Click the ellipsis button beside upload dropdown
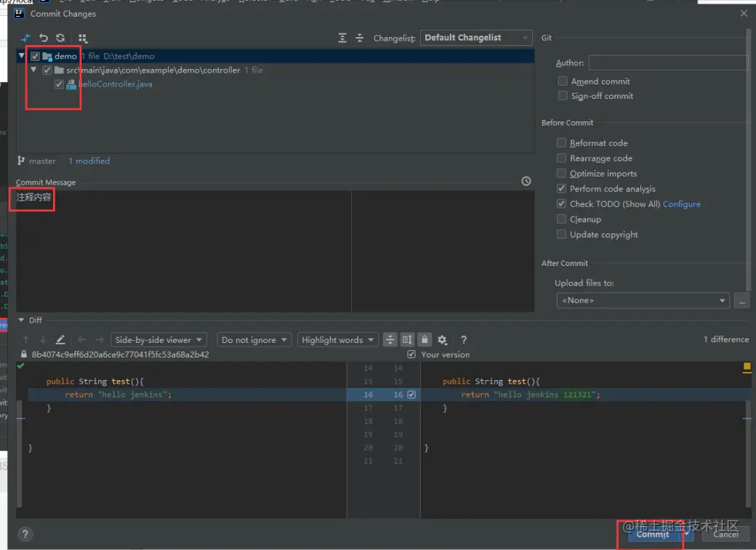Image resolution: width=756 pixels, height=550 pixels. coord(742,301)
